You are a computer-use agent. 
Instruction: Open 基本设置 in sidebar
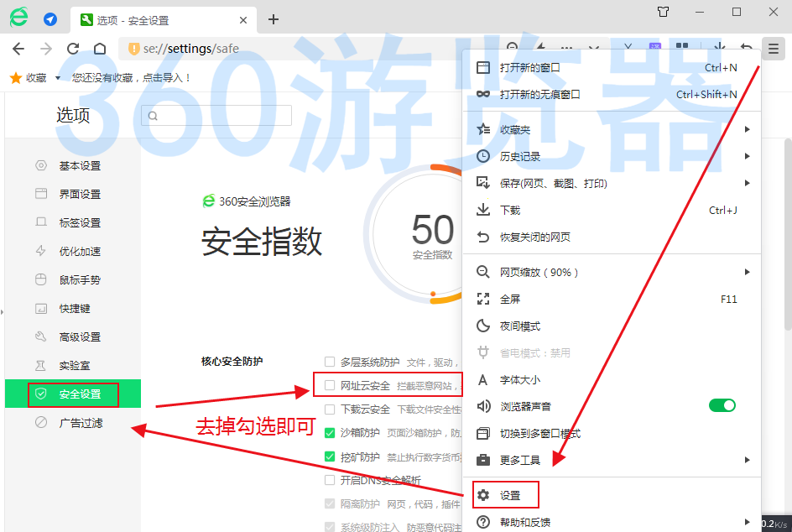[x=73, y=165]
